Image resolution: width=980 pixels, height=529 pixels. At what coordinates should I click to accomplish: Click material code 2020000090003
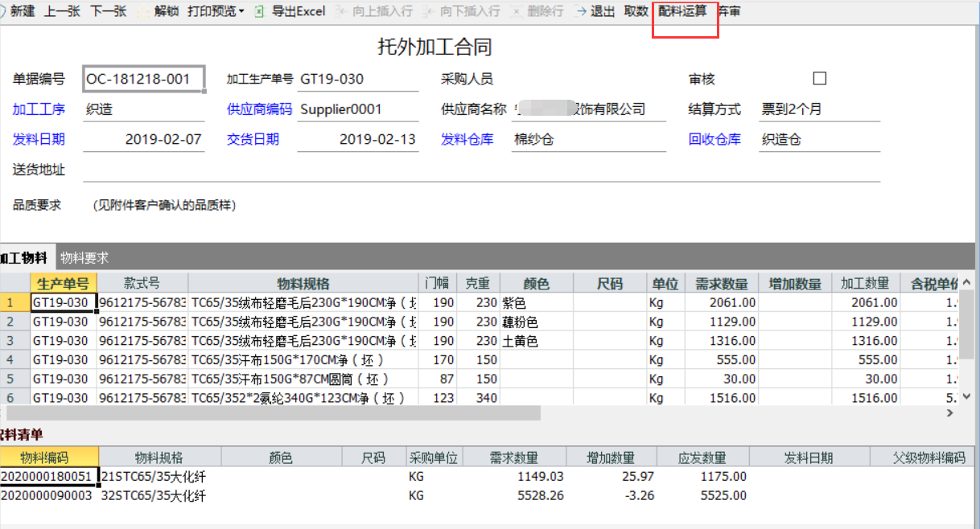(x=49, y=496)
